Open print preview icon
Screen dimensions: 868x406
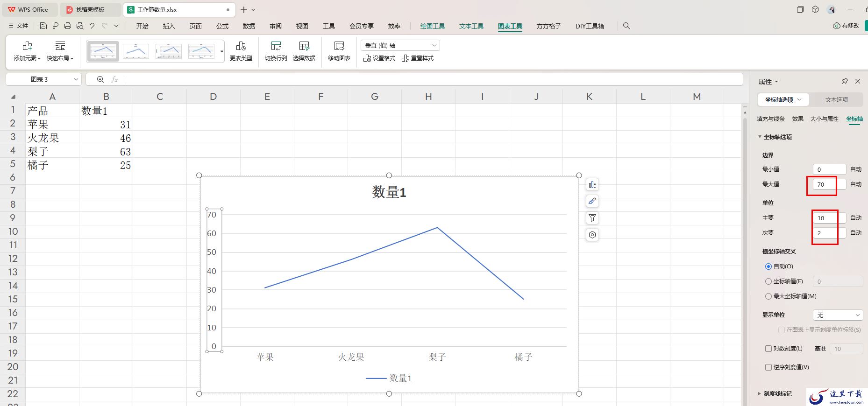click(x=80, y=26)
